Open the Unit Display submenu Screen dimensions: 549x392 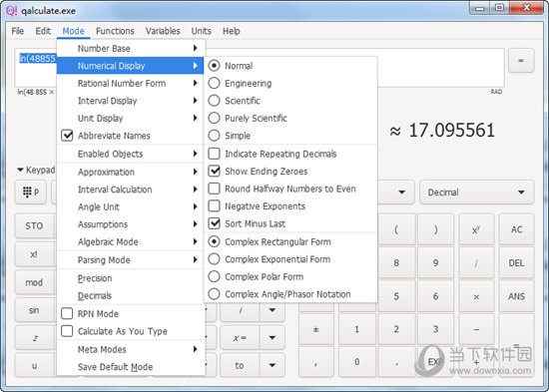coord(130,119)
